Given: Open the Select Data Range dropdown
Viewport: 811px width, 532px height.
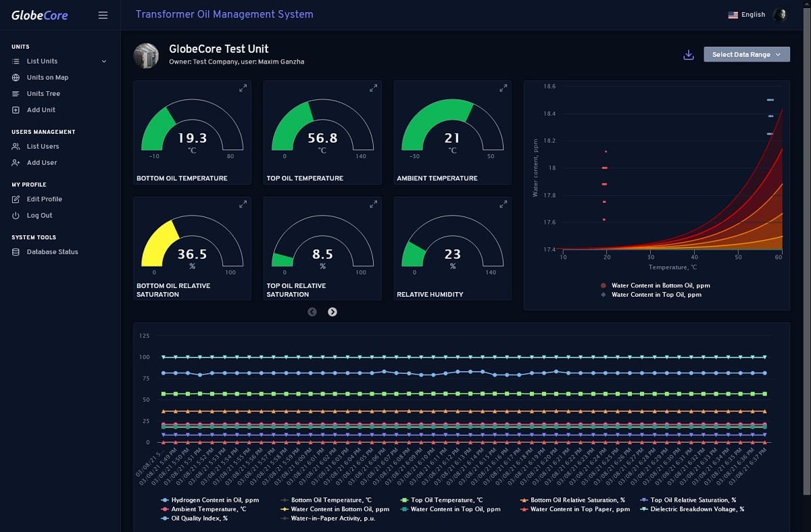Looking at the screenshot, I should click(x=746, y=55).
